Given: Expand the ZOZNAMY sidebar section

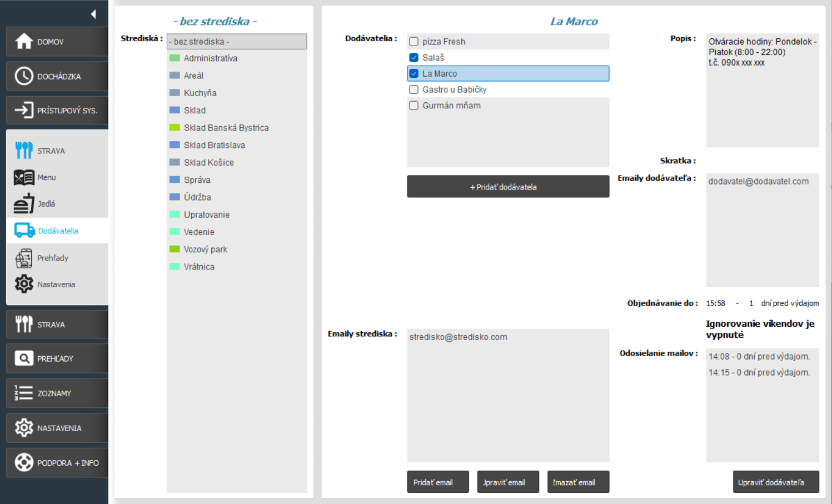Looking at the screenshot, I should (57, 393).
